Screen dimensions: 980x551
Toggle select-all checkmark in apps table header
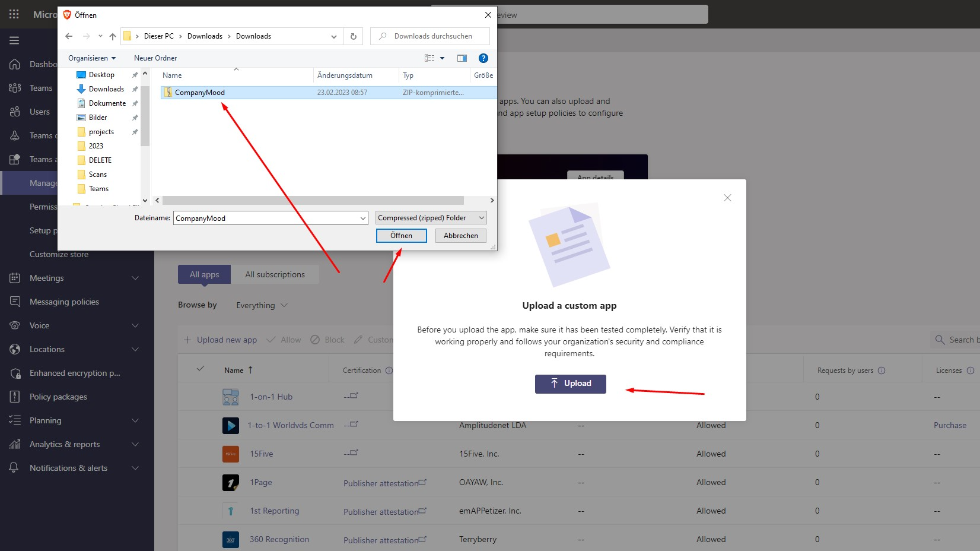point(201,369)
